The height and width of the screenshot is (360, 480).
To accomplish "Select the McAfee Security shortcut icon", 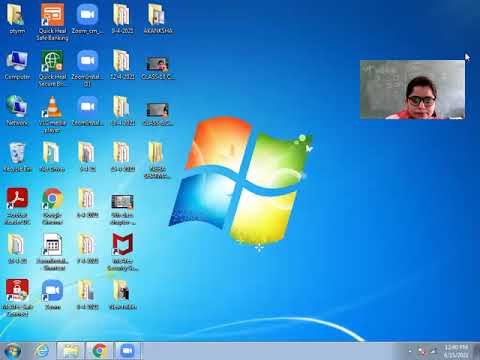I will [122, 252].
